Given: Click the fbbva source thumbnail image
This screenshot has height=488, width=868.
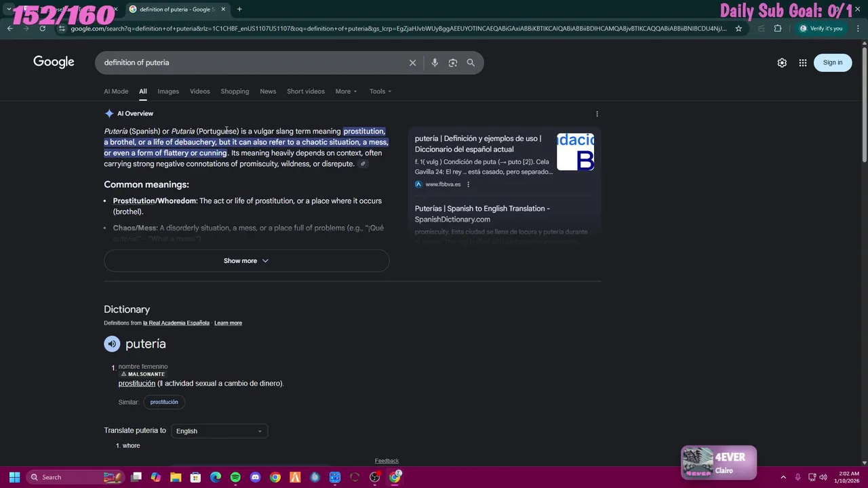Looking at the screenshot, I should tap(575, 152).
